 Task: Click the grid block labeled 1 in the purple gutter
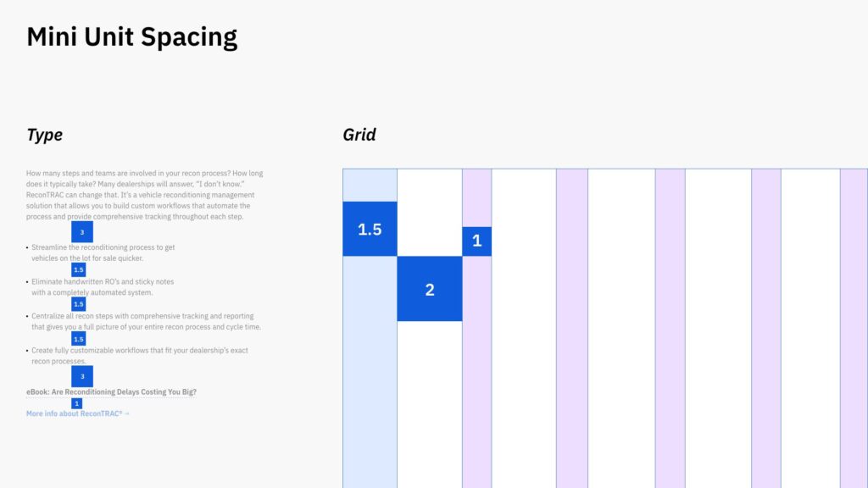click(x=476, y=241)
